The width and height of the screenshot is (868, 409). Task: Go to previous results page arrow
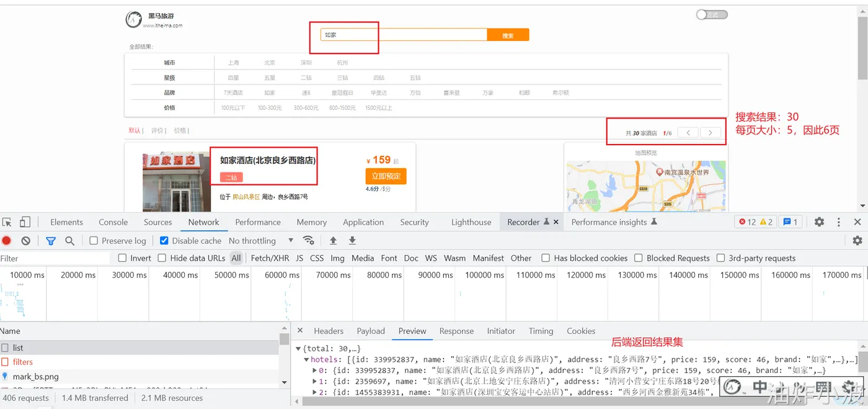click(x=688, y=133)
